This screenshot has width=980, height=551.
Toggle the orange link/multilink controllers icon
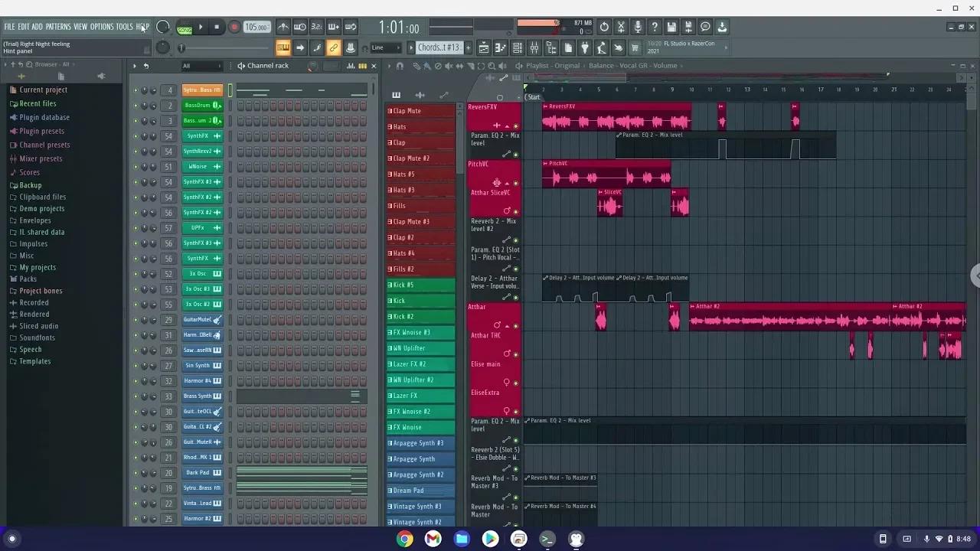[334, 47]
